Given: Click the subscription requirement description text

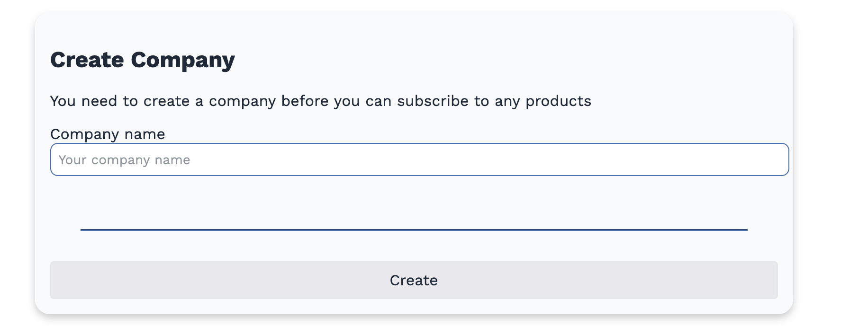Looking at the screenshot, I should [x=321, y=100].
